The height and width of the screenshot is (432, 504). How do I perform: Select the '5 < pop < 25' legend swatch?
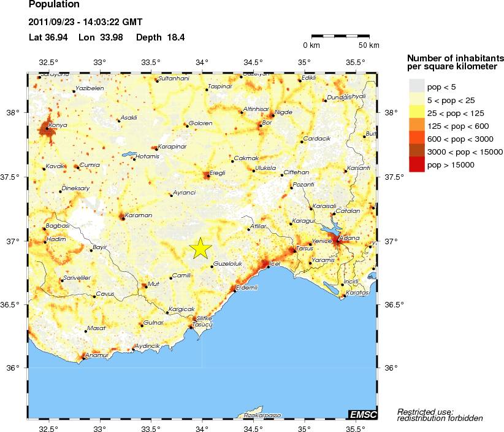(x=416, y=99)
